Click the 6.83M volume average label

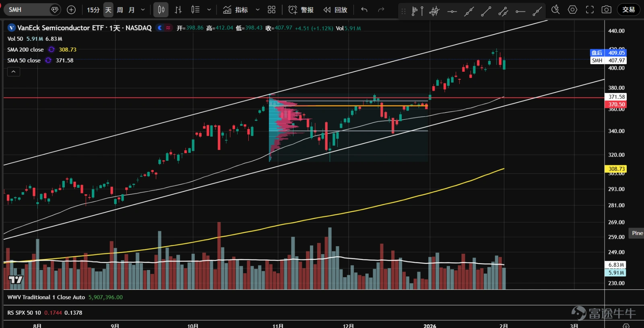616,265
